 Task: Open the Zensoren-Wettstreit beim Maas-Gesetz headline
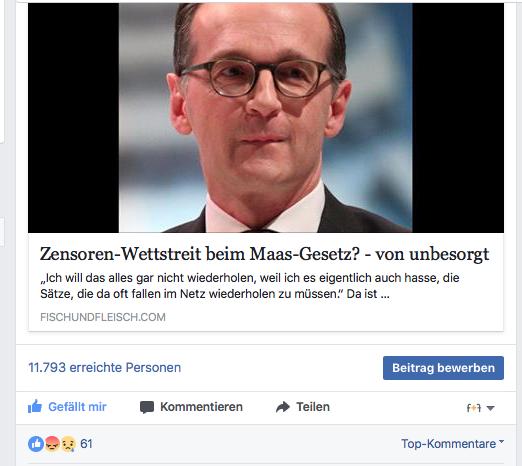(x=264, y=254)
